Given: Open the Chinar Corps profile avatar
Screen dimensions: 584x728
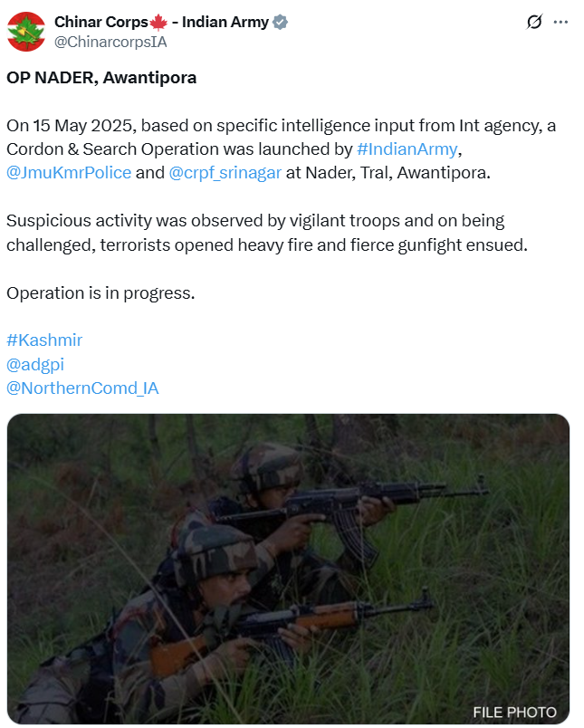Looking at the screenshot, I should pos(26,32).
